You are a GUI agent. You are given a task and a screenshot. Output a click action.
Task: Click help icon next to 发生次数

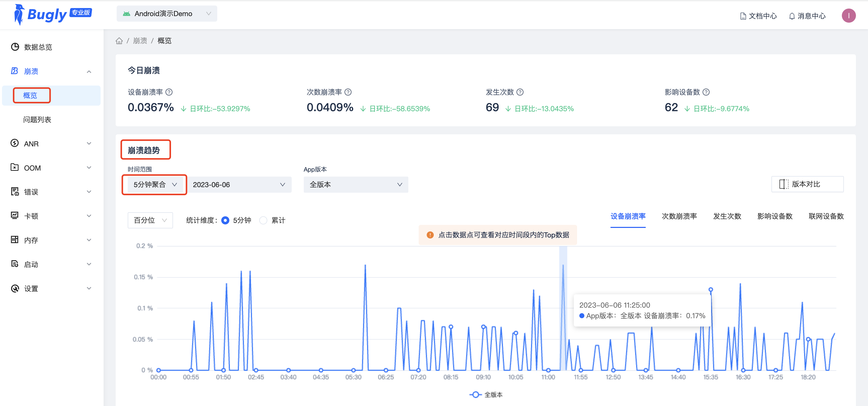pos(520,92)
